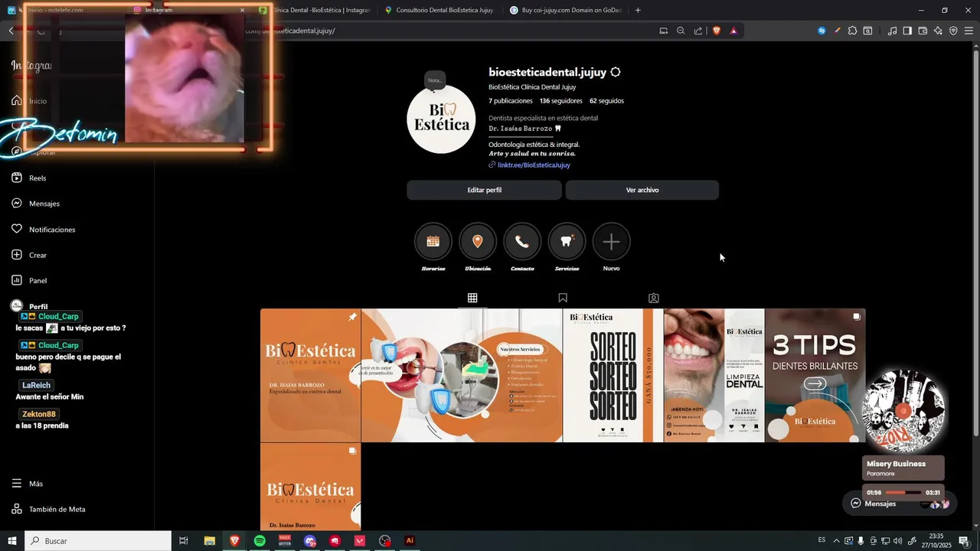Open the Brave Wallet icon

923,31
